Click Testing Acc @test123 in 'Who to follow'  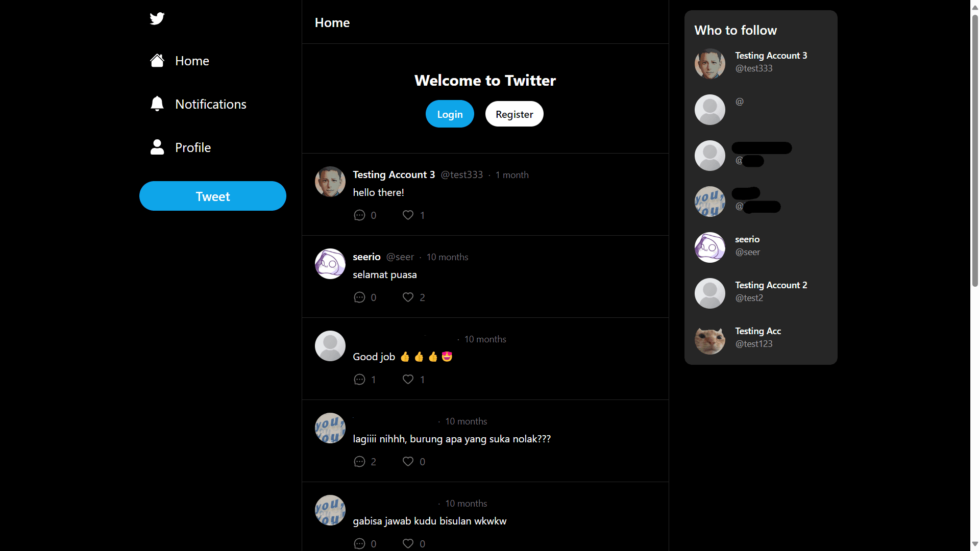pyautogui.click(x=761, y=336)
